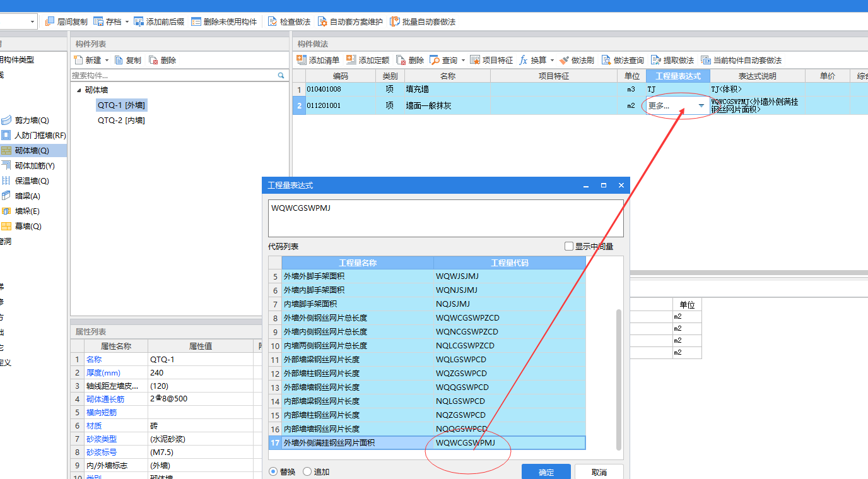Click the 项目特征 toolbar button
Screen dimensions: 868x479
coord(491,60)
